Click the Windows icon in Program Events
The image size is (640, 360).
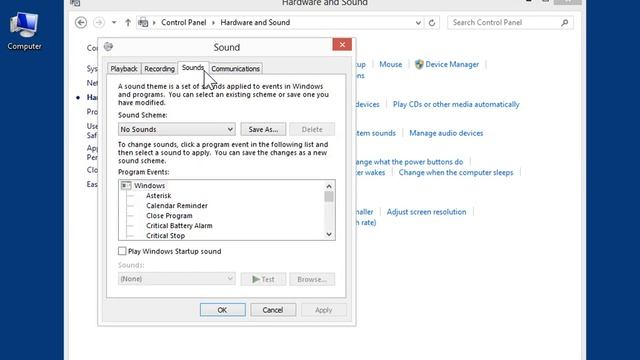pos(126,185)
